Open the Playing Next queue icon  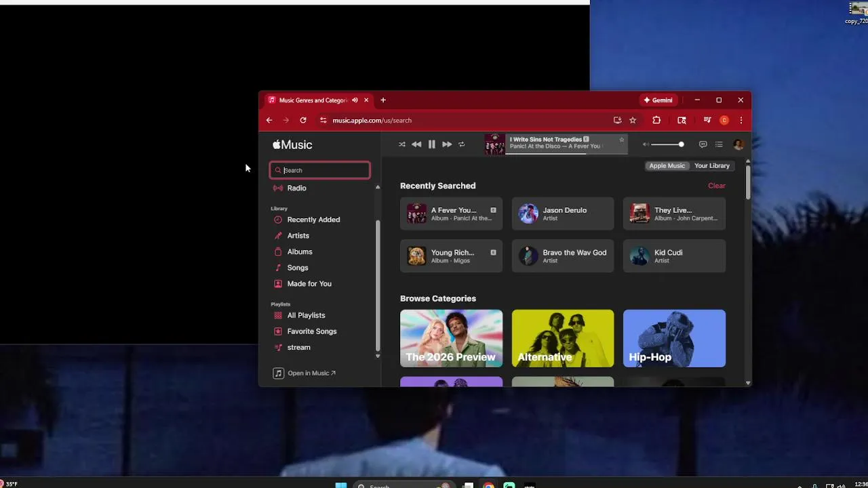[x=719, y=144]
